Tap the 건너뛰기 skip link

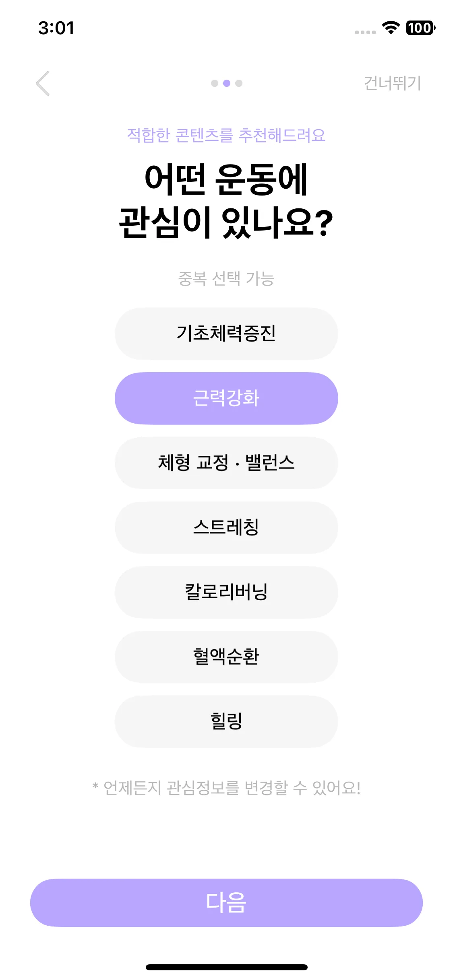(x=392, y=83)
